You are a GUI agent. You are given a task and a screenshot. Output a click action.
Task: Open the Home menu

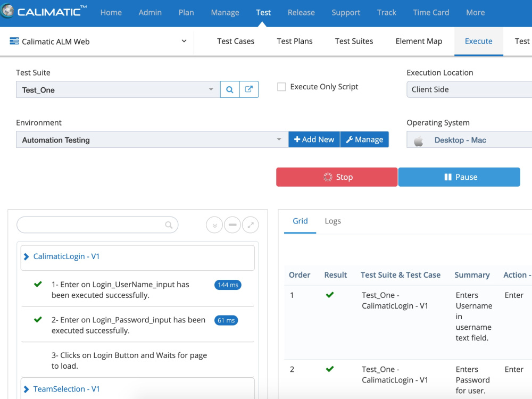[111, 13]
